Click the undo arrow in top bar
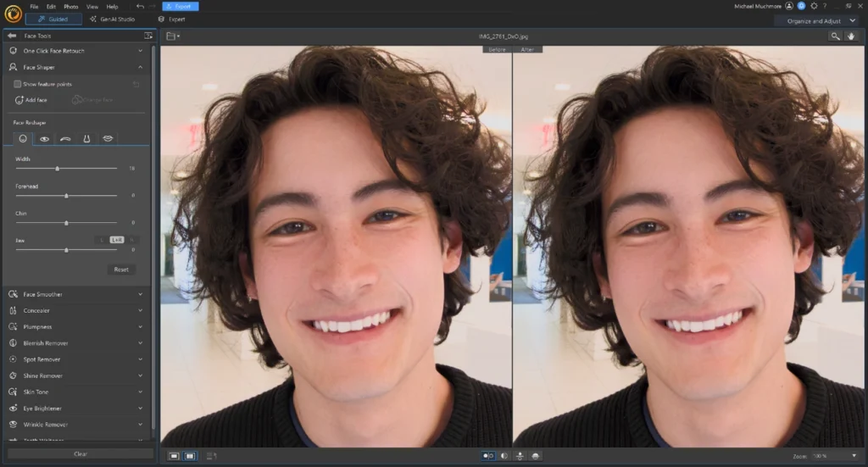Image resolution: width=868 pixels, height=467 pixels. click(140, 6)
